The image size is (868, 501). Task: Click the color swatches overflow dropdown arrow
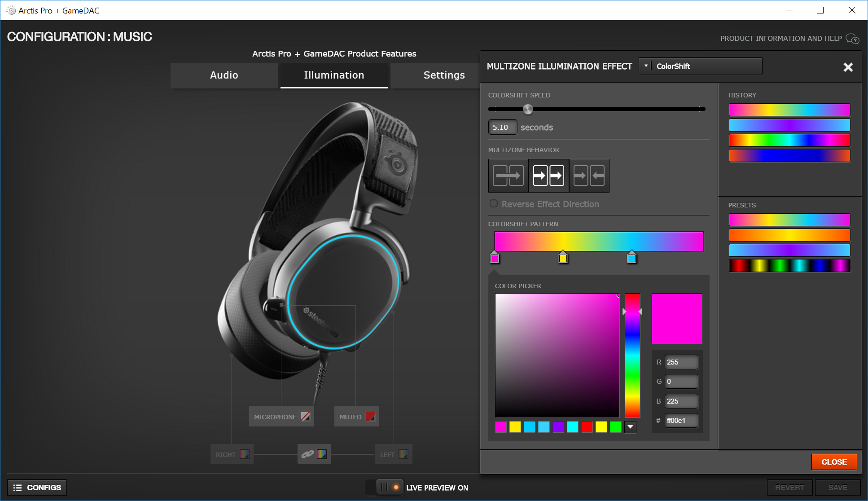click(x=630, y=426)
